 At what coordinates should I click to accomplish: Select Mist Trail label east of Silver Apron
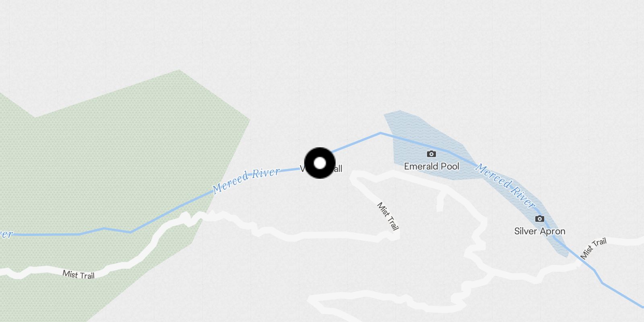click(x=593, y=248)
